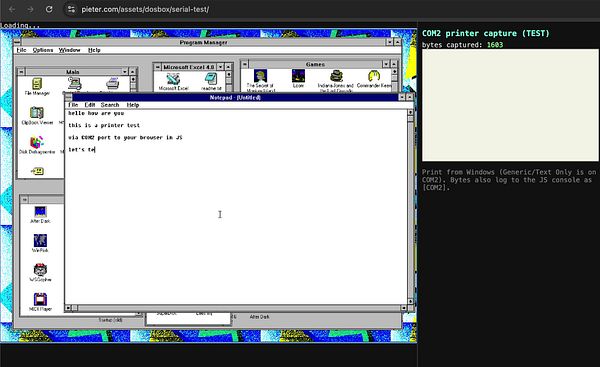Open the Control Panel computer icon in Main
The height and width of the screenshot is (367, 600).
[x=75, y=83]
